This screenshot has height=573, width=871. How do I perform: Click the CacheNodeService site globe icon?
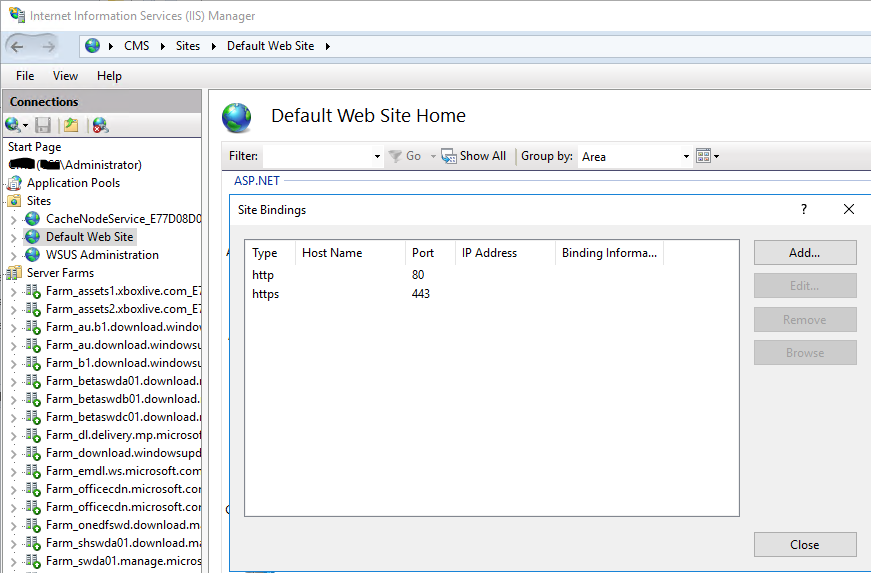pos(33,219)
